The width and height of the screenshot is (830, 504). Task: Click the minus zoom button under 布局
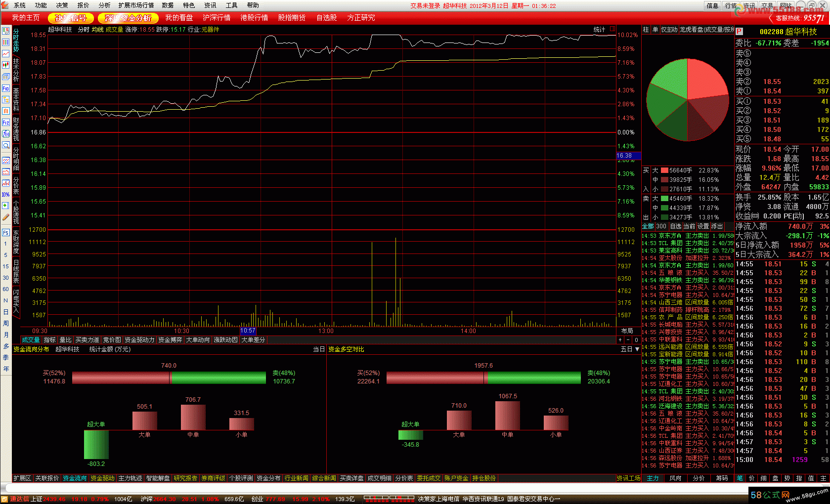[x=628, y=340]
